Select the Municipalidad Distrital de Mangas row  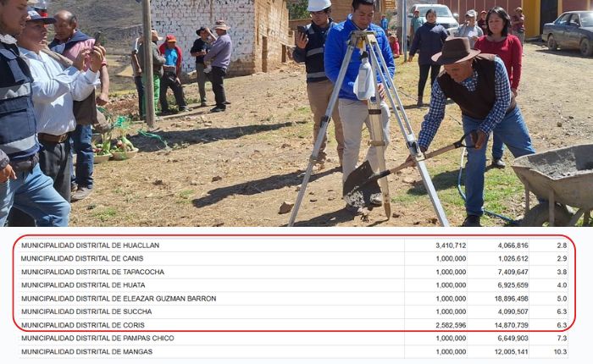293,351
